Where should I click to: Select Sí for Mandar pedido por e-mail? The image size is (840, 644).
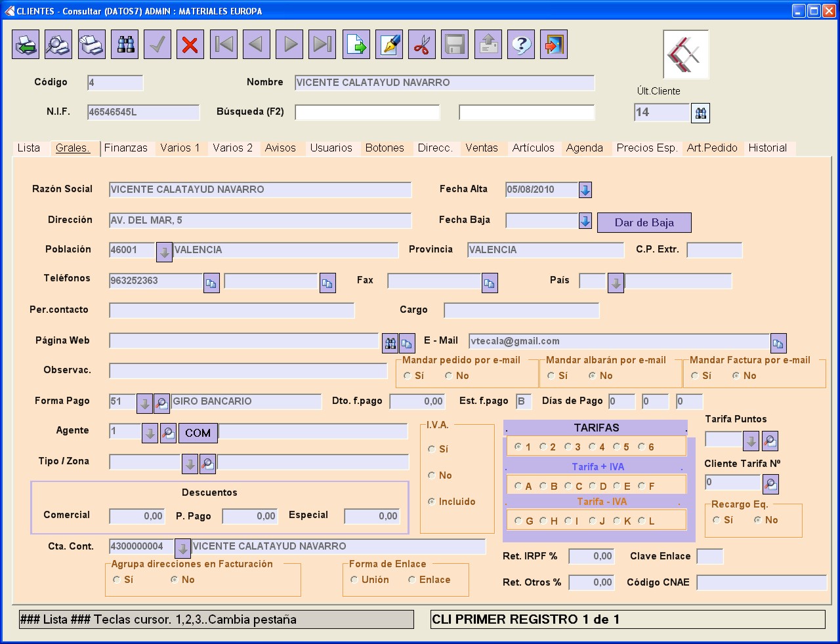(408, 376)
